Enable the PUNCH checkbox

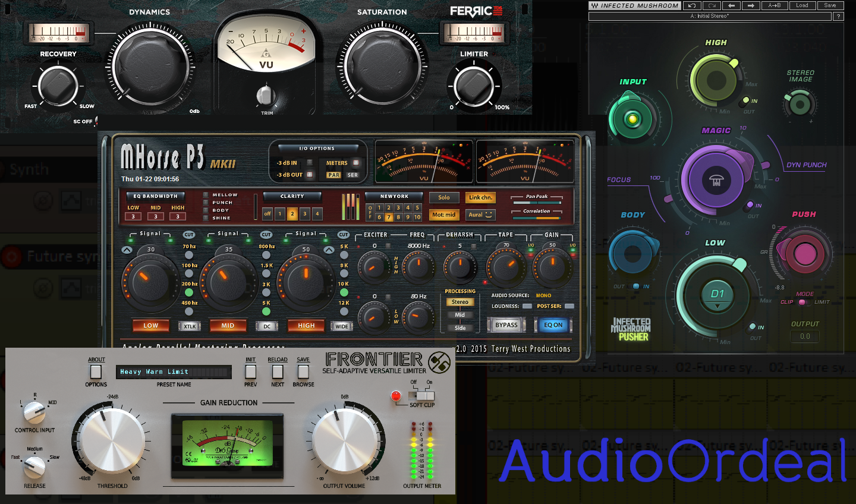tap(206, 202)
